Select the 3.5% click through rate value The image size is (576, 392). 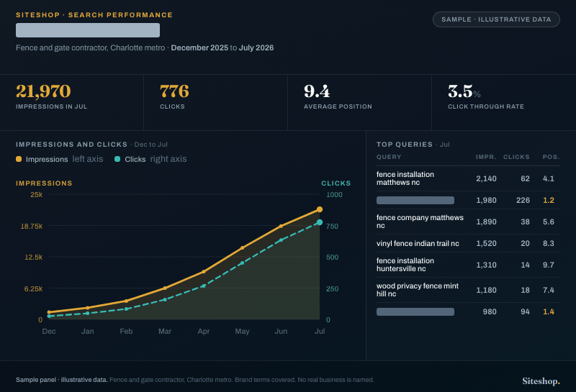click(x=464, y=91)
